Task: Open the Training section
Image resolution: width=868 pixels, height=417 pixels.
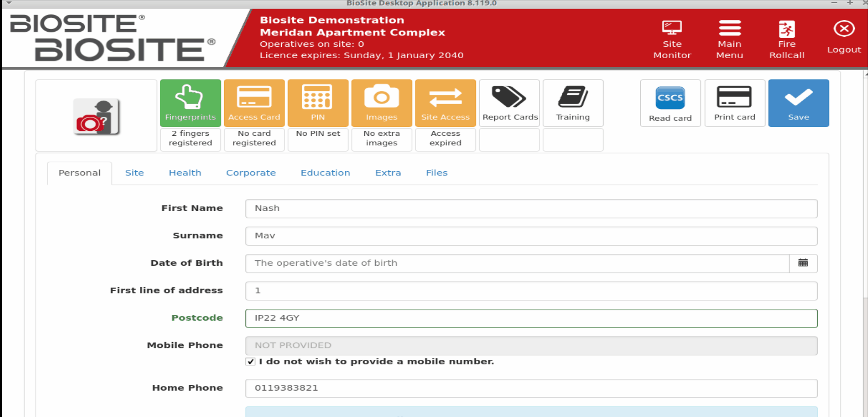Action: 573,103
